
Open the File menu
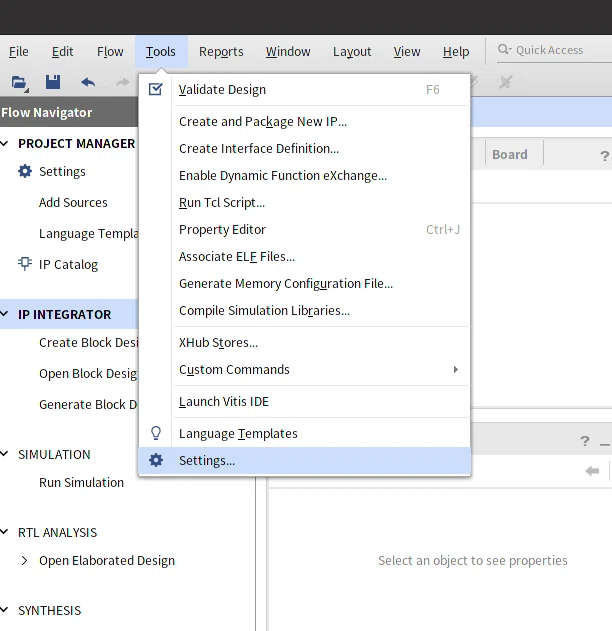click(x=19, y=52)
